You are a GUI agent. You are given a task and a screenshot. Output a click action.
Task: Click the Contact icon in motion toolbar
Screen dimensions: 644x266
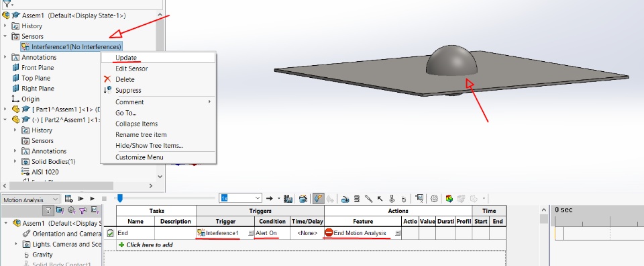tap(392, 199)
